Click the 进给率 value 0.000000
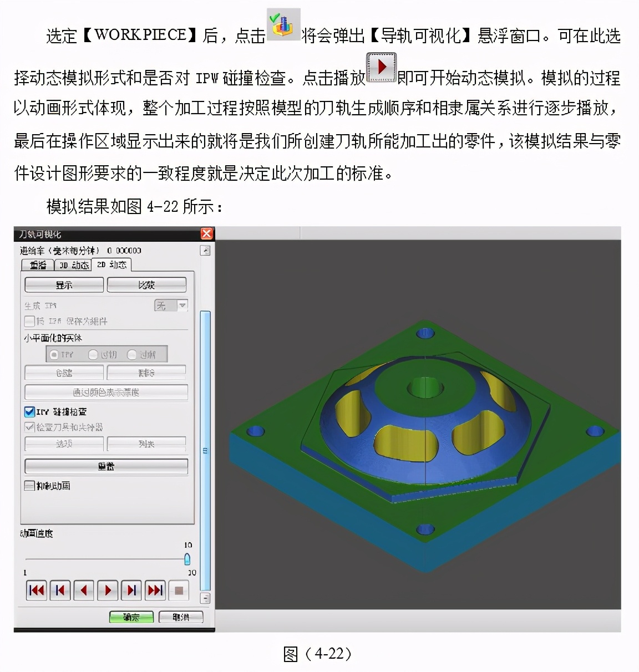This screenshot has height=672, width=639. (x=124, y=251)
